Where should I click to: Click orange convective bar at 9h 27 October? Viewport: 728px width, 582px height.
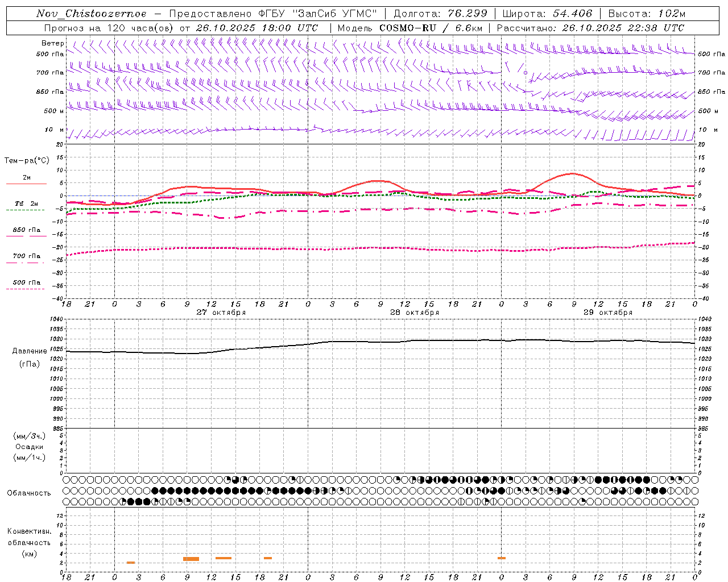[191, 559]
